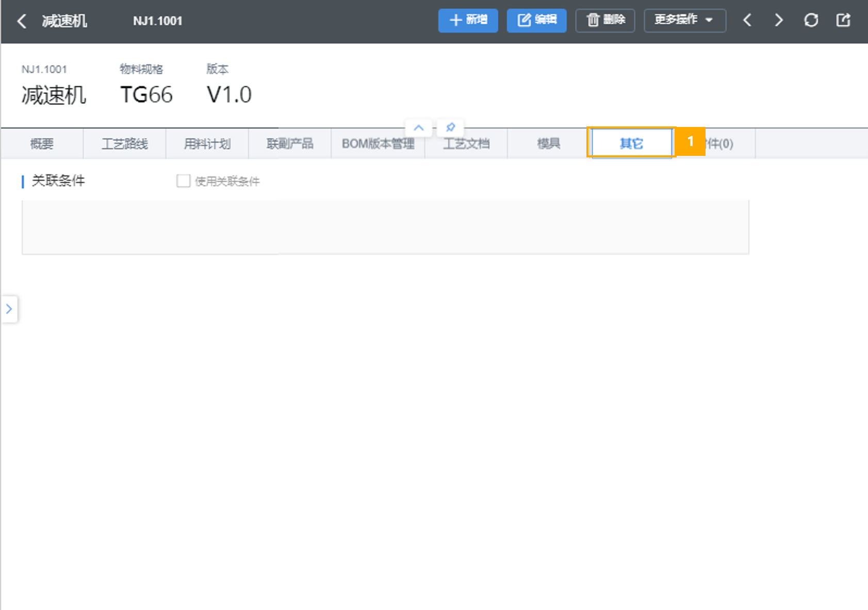
Task: Collapse the header info section
Action: pyautogui.click(x=419, y=127)
